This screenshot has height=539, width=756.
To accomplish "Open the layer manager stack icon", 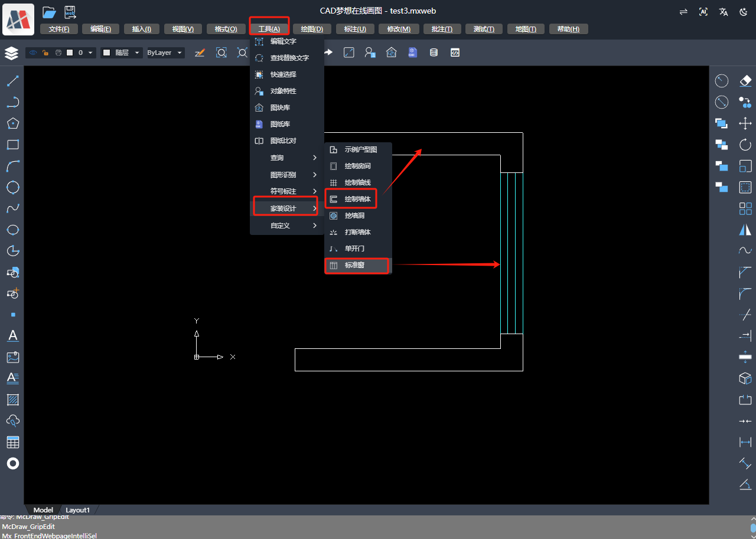I will [x=11, y=53].
